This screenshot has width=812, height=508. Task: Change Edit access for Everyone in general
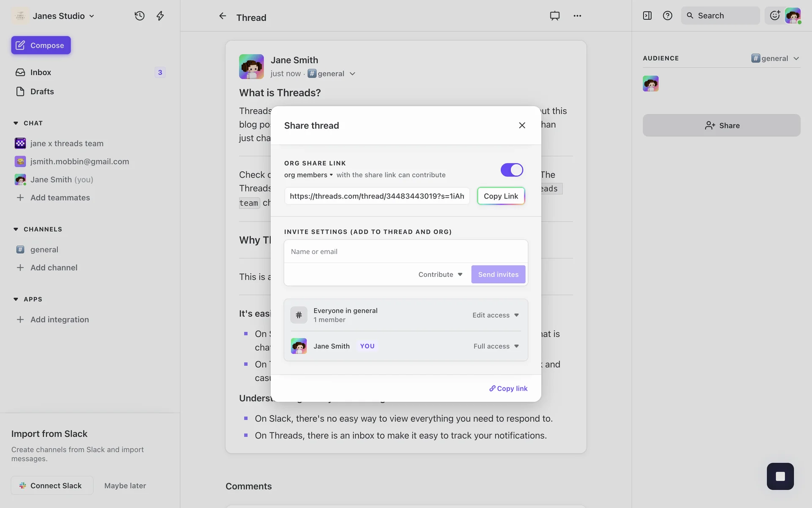click(x=495, y=315)
